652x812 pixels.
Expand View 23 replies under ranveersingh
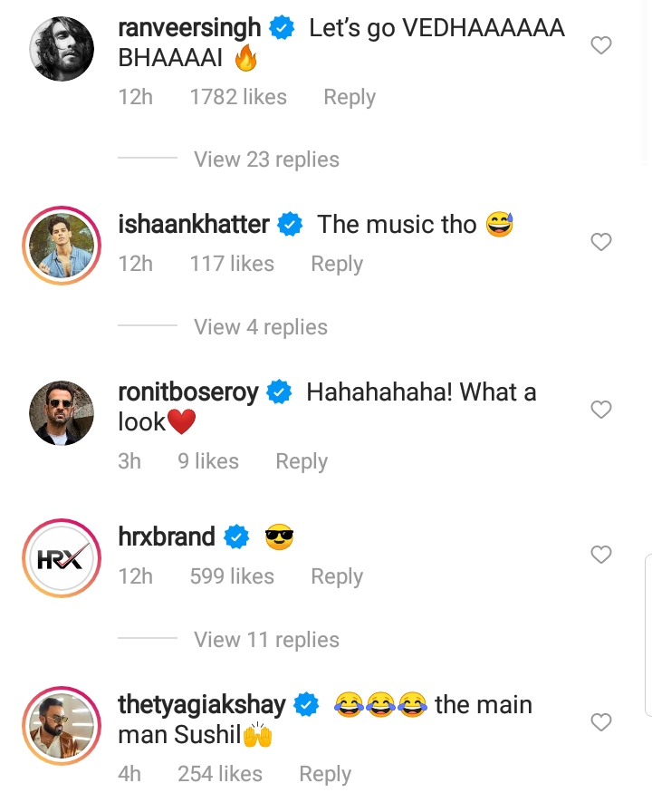(x=266, y=159)
